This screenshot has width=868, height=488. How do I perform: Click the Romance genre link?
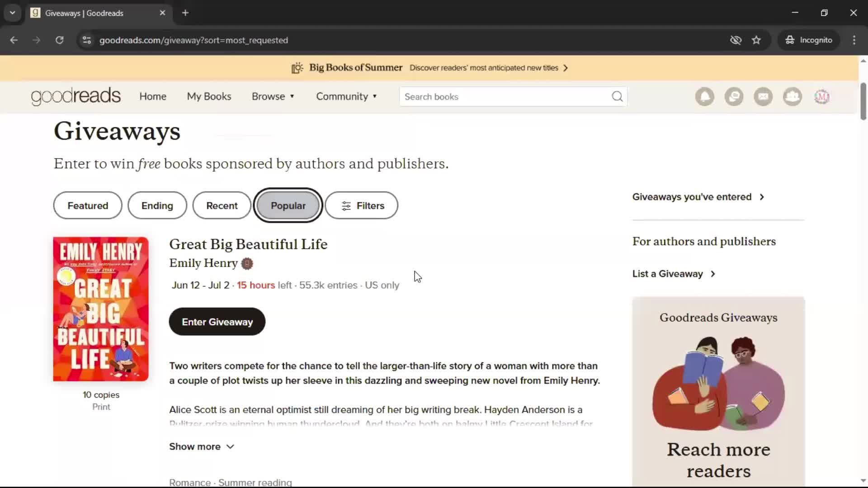point(190,482)
